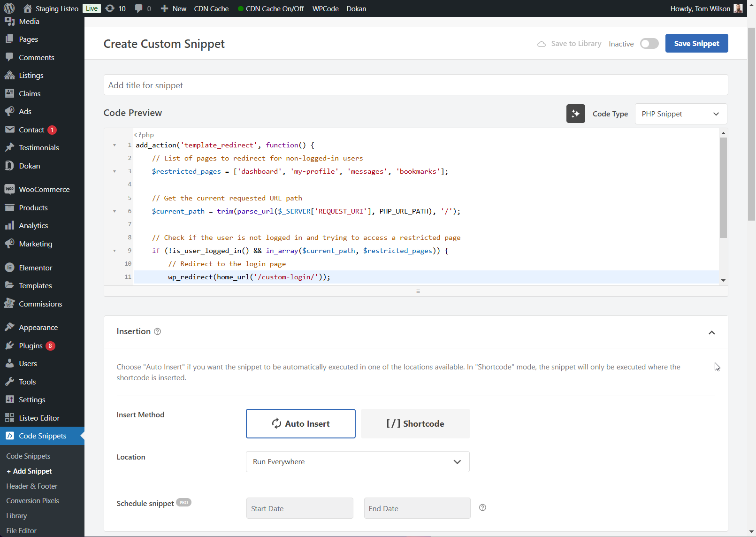
Task: Click the snippet title input field
Action: (x=415, y=85)
